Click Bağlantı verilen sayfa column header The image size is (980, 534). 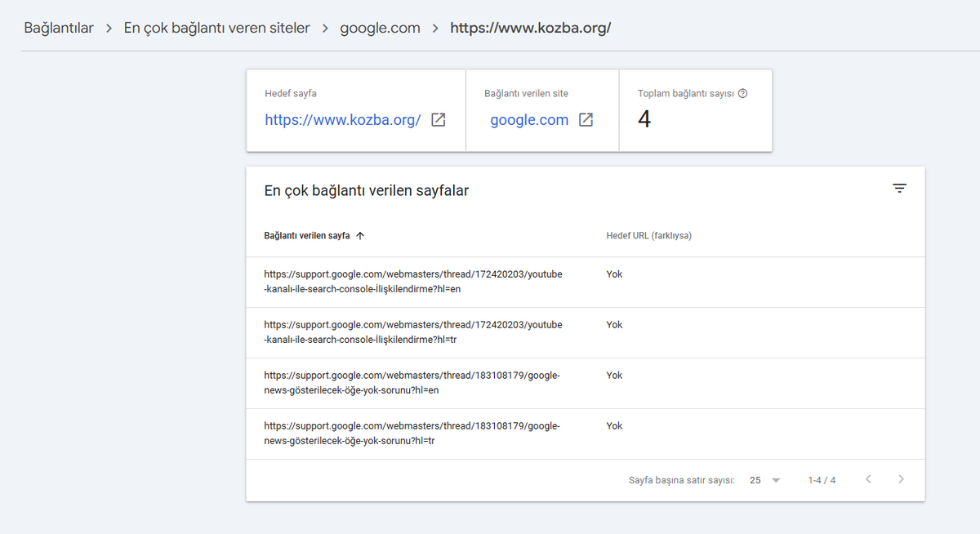point(307,235)
